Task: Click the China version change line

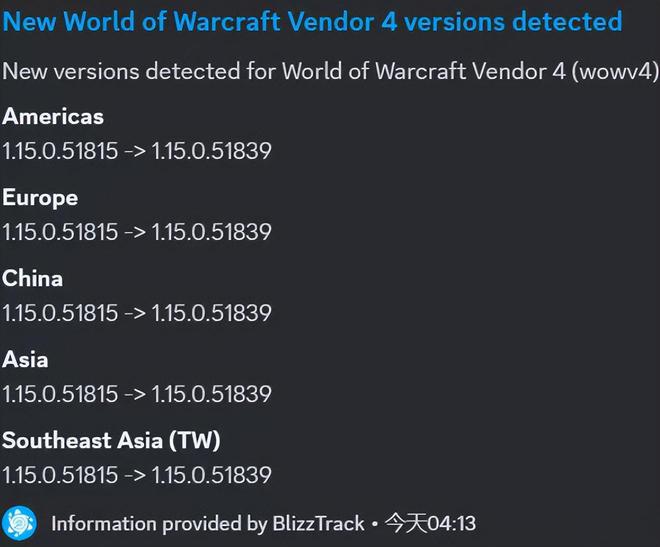Action: (x=137, y=313)
